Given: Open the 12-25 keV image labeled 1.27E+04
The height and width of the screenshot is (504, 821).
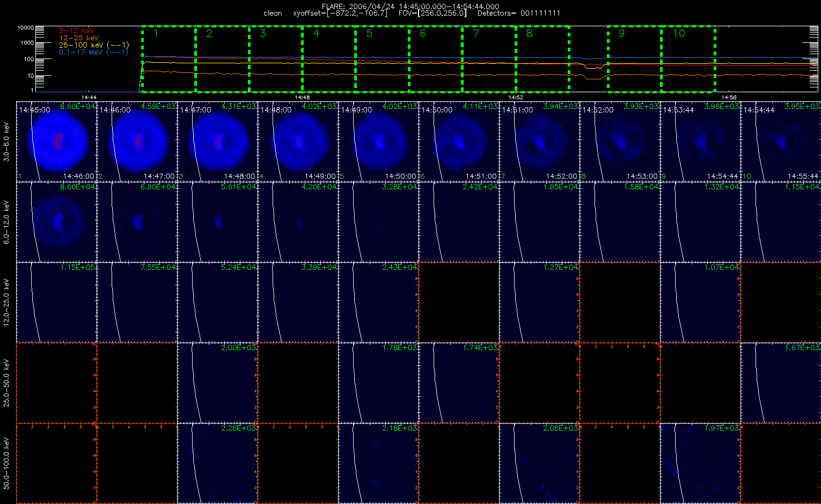Looking at the screenshot, I should [x=539, y=302].
